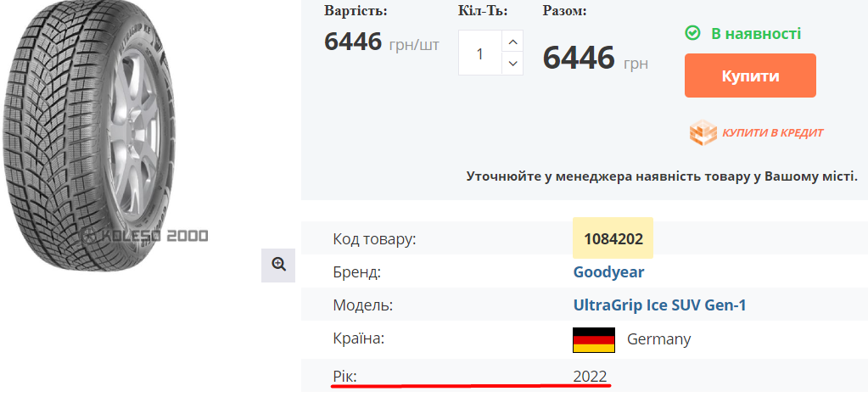Screen dimensions: 868x397
Task: Open the UltraGrip Ice SUV Gen-1 model link
Action: pyautogui.click(x=659, y=305)
